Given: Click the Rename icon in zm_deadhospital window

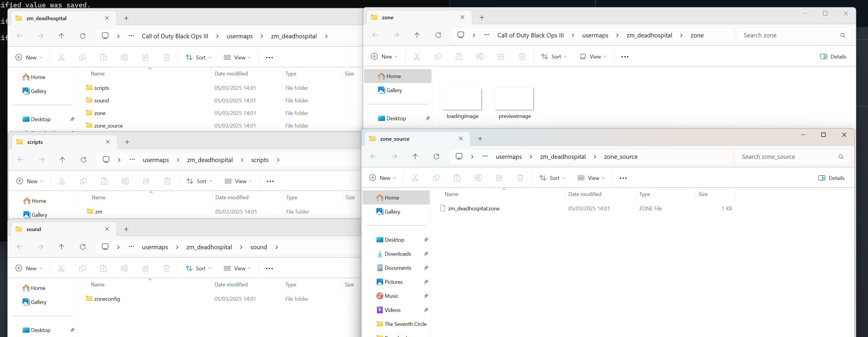Looking at the screenshot, I should pyautogui.click(x=124, y=57).
